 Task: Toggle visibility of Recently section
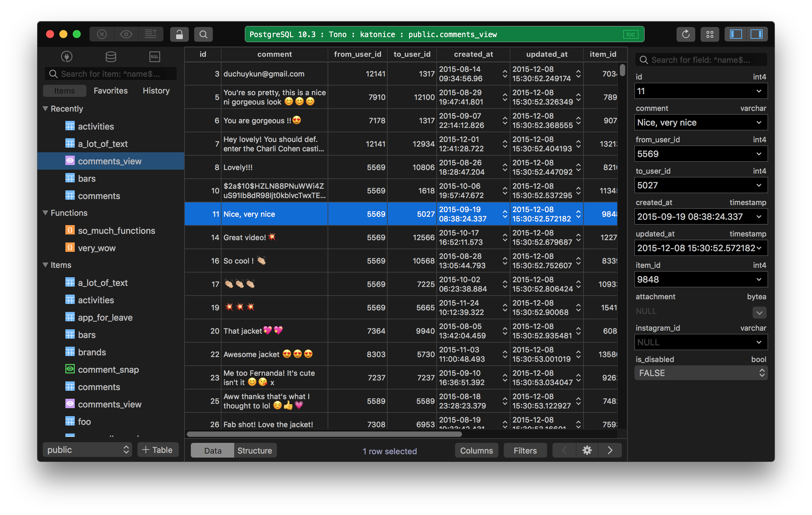click(x=46, y=109)
